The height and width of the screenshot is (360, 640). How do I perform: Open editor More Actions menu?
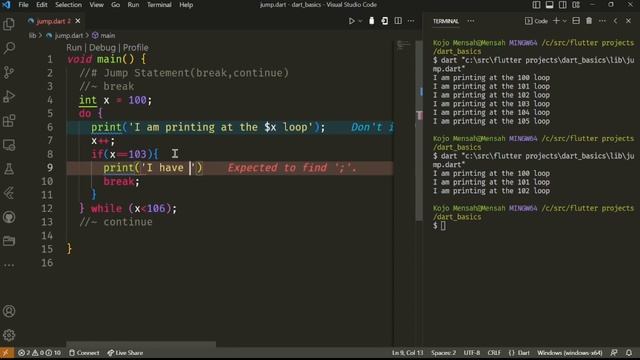[411, 21]
